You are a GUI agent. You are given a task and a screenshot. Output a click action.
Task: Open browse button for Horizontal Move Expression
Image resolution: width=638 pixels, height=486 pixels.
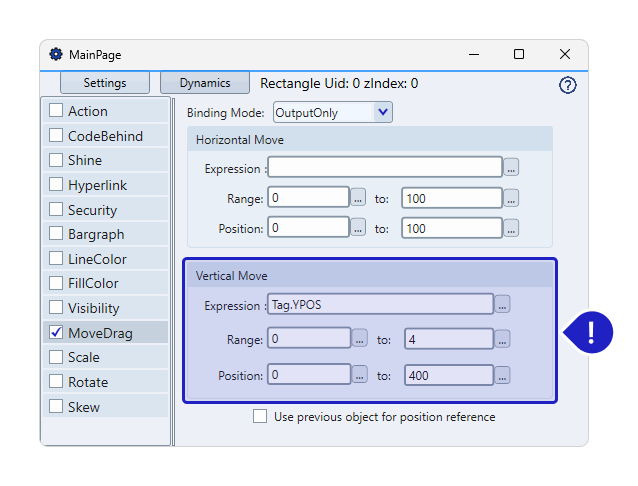tap(511, 168)
